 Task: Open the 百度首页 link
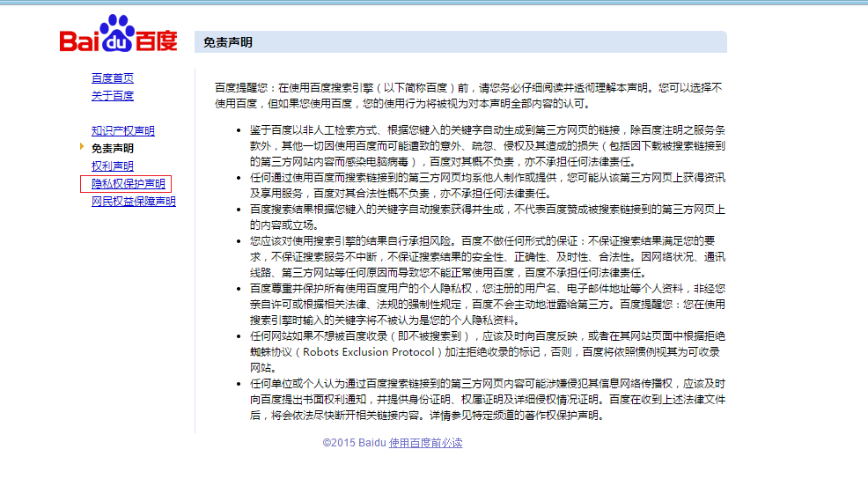coord(113,78)
